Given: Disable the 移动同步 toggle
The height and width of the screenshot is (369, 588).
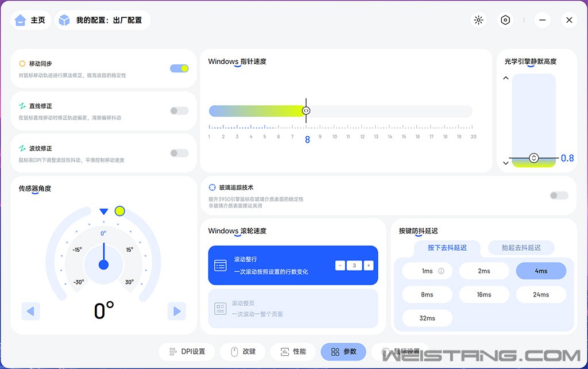Looking at the screenshot, I should pyautogui.click(x=179, y=68).
